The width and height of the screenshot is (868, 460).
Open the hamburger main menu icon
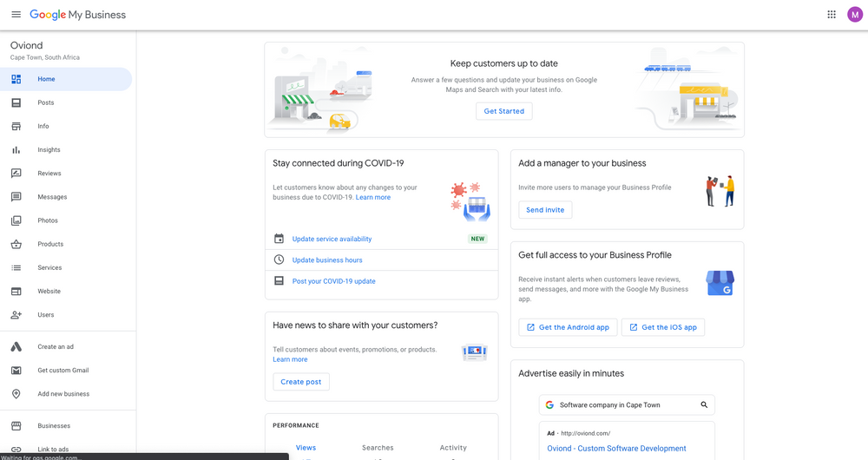pos(16,15)
